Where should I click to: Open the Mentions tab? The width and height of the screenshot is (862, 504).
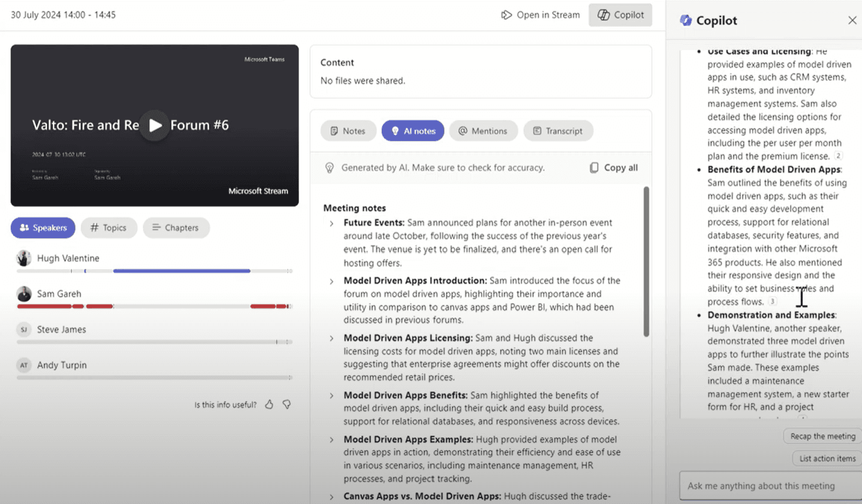tap(483, 131)
